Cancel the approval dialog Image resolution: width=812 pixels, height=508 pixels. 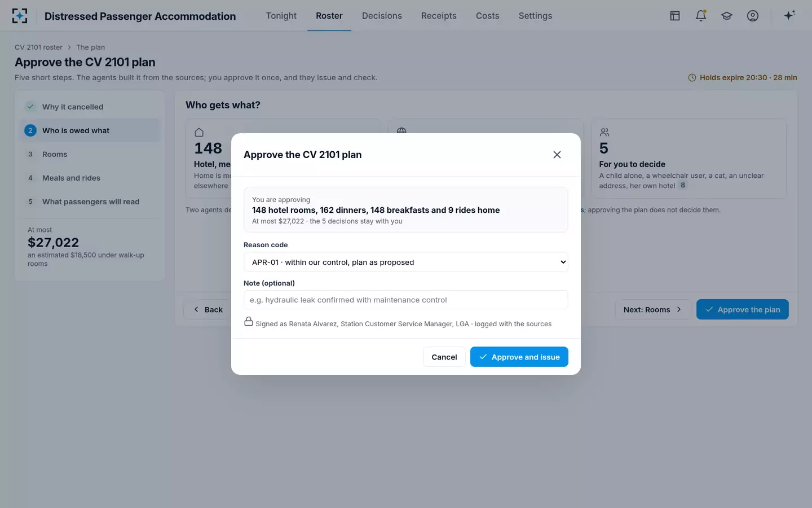tap(444, 357)
